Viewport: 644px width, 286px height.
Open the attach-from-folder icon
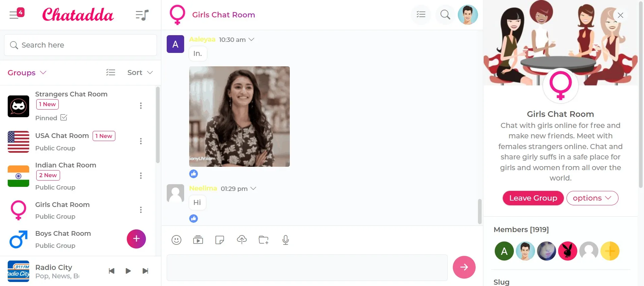click(x=264, y=240)
